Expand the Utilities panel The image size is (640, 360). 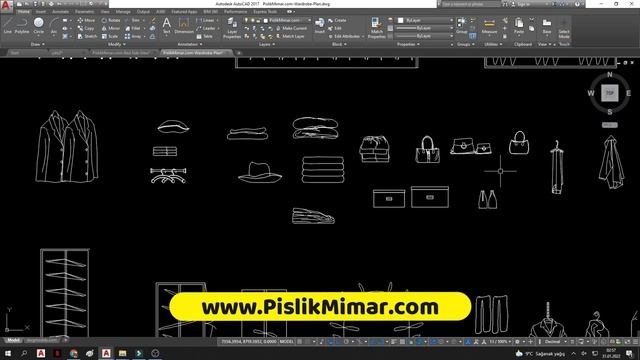493,44
